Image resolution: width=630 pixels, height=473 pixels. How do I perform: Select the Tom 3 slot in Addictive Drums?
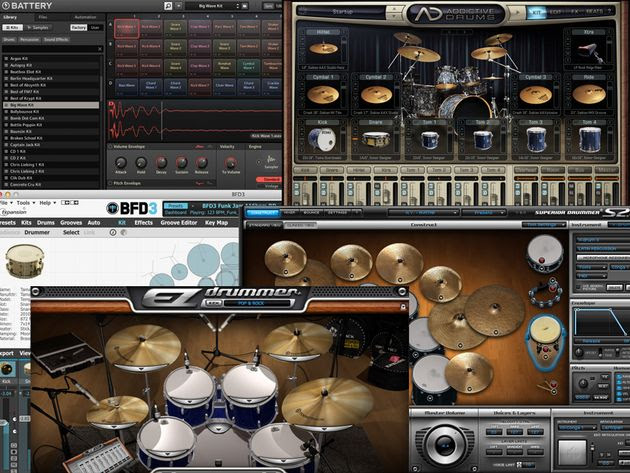pyautogui.click(x=536, y=139)
